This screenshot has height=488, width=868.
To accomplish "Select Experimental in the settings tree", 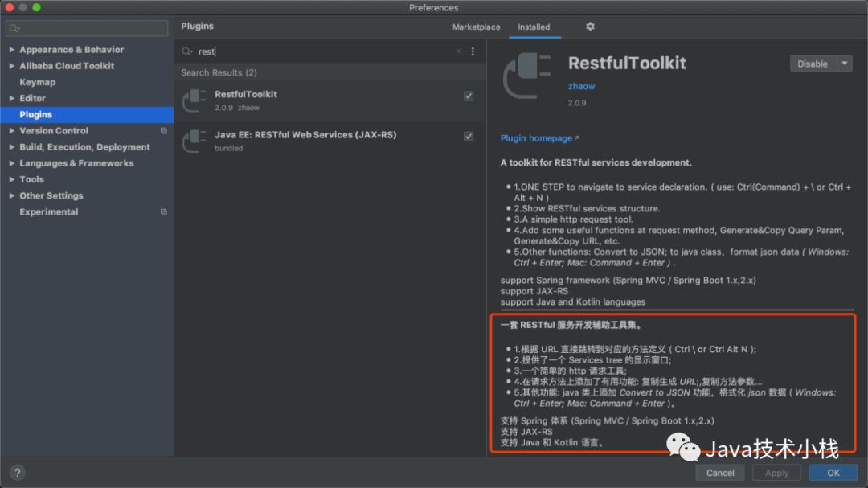I will pos(49,212).
